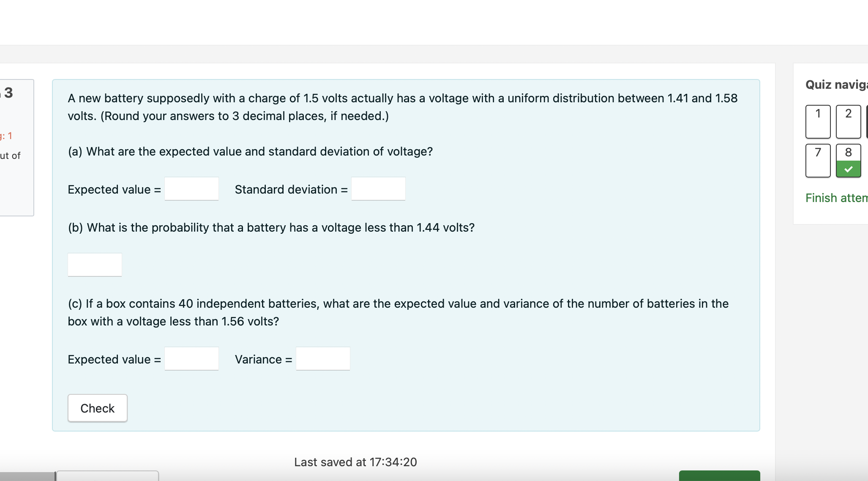868x481 pixels.
Task: Click the Variance input field
Action: (x=322, y=358)
